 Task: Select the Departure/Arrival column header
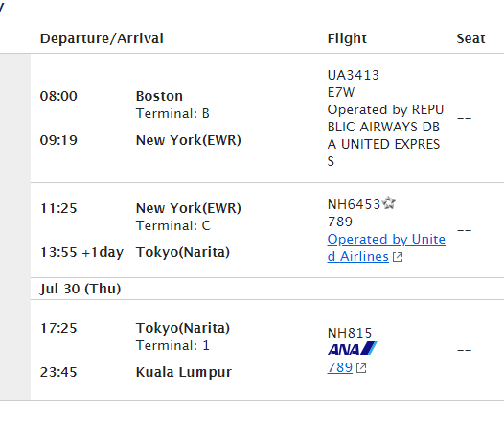[102, 38]
